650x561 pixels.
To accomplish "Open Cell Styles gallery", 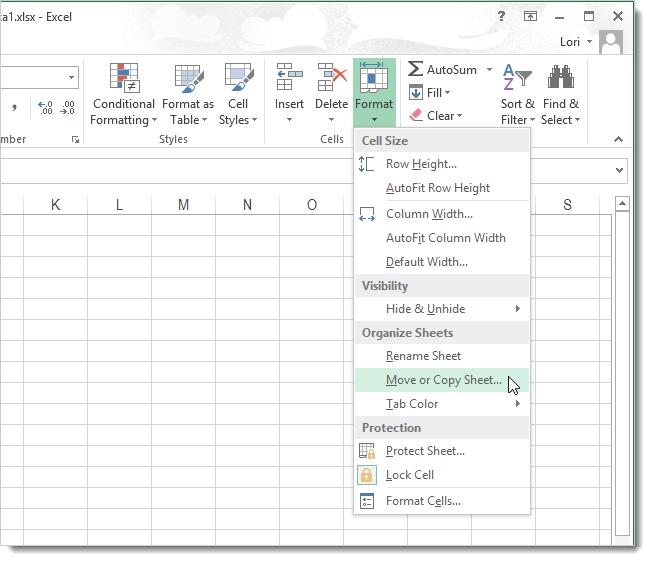I will pos(238,94).
